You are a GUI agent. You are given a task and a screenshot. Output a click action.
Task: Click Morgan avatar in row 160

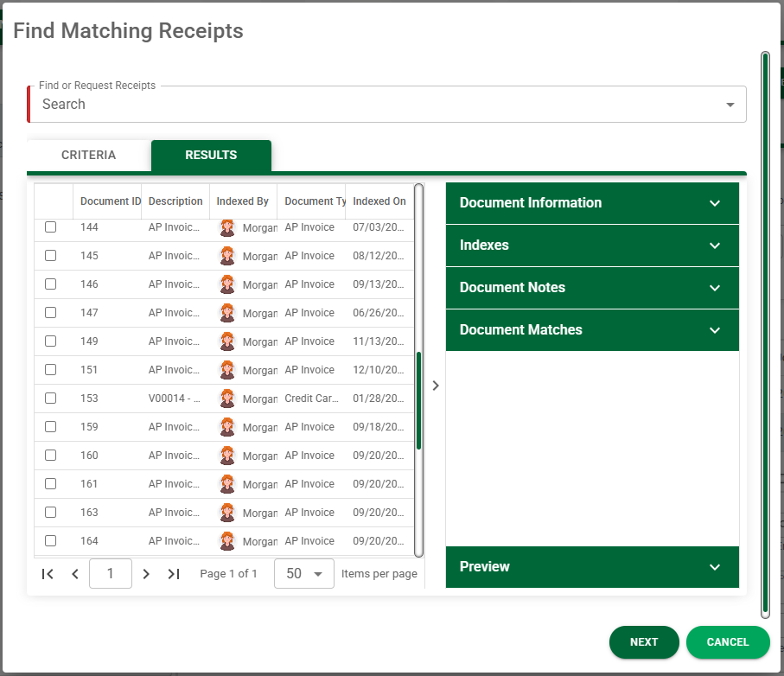click(227, 456)
